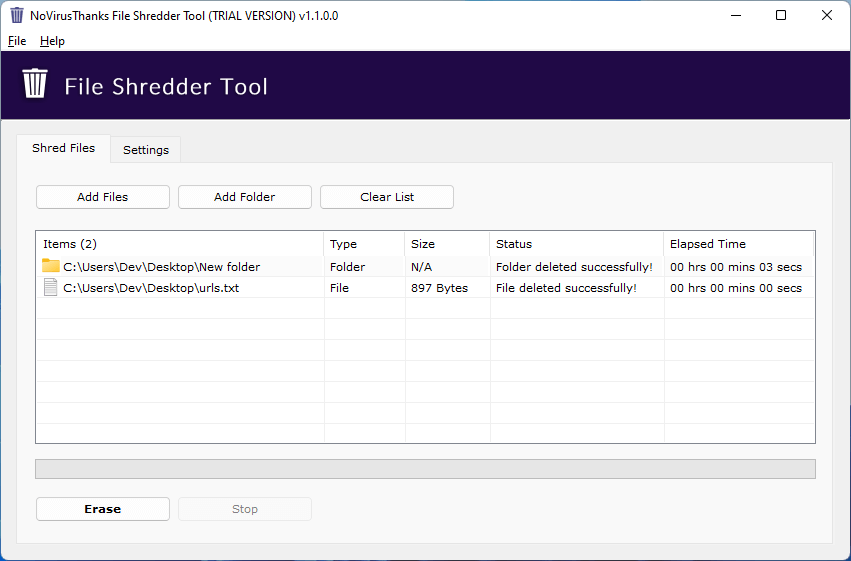The image size is (851, 561).
Task: Minimize the File Shredder Tool window
Action: click(736, 15)
